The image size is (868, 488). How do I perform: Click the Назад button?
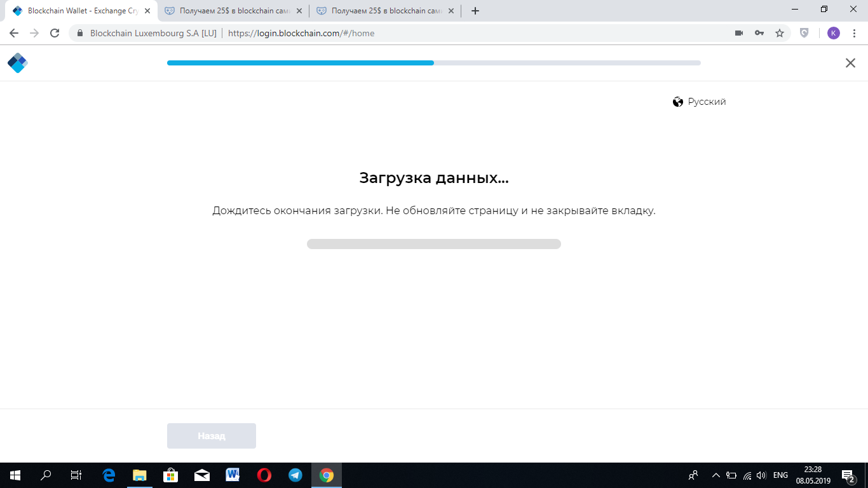point(212,436)
